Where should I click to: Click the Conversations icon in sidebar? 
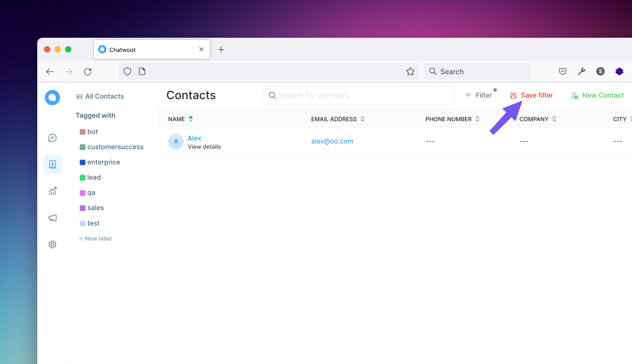52,137
